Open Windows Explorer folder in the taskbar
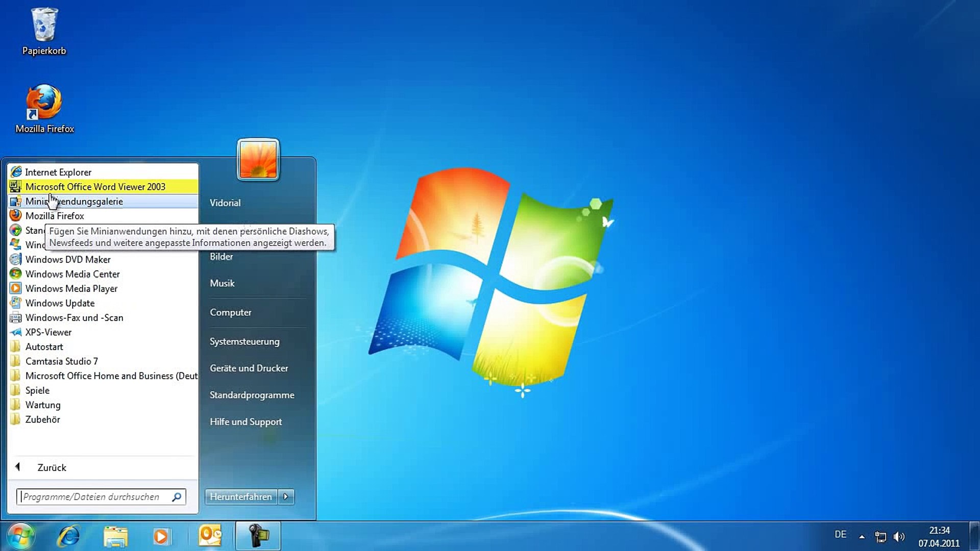980x551 pixels. tap(115, 536)
